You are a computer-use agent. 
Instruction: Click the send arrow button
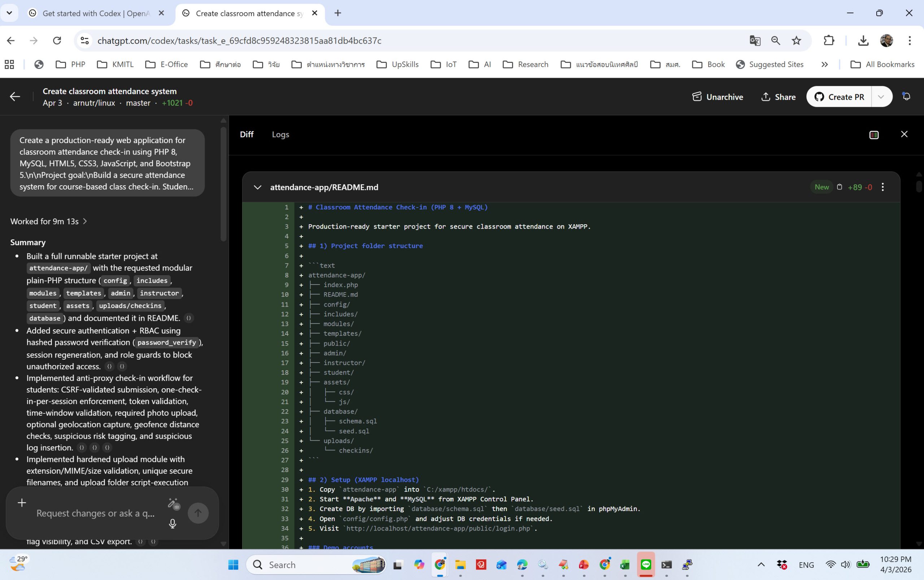(198, 513)
